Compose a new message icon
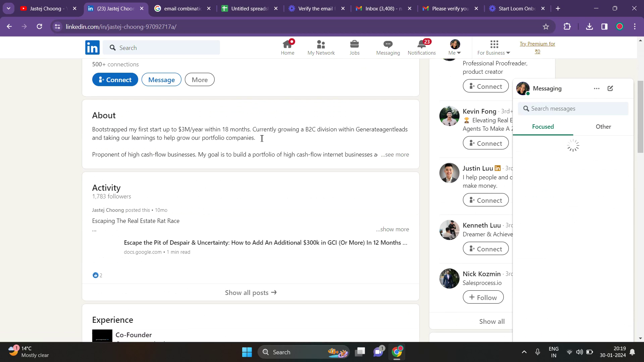This screenshot has height=362, width=644. (x=610, y=88)
